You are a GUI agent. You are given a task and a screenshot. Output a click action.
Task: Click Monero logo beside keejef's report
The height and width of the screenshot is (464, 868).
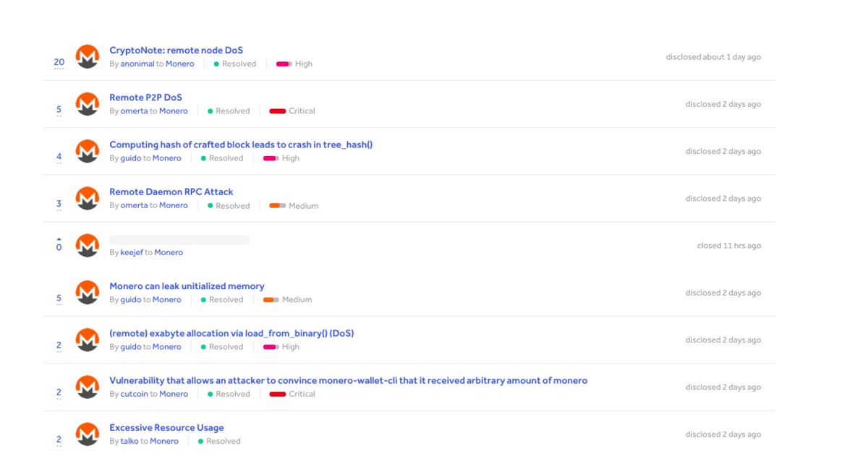(88, 245)
